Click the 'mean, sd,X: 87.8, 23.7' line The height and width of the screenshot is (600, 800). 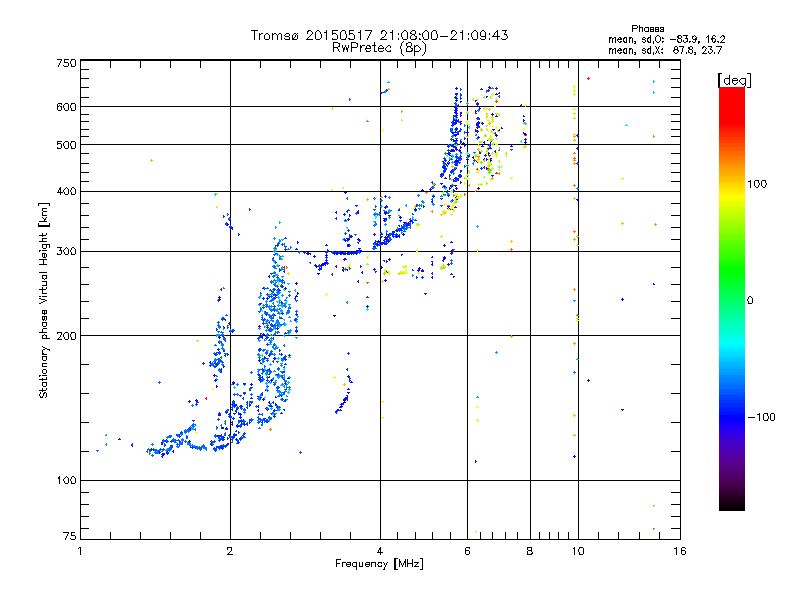point(665,50)
